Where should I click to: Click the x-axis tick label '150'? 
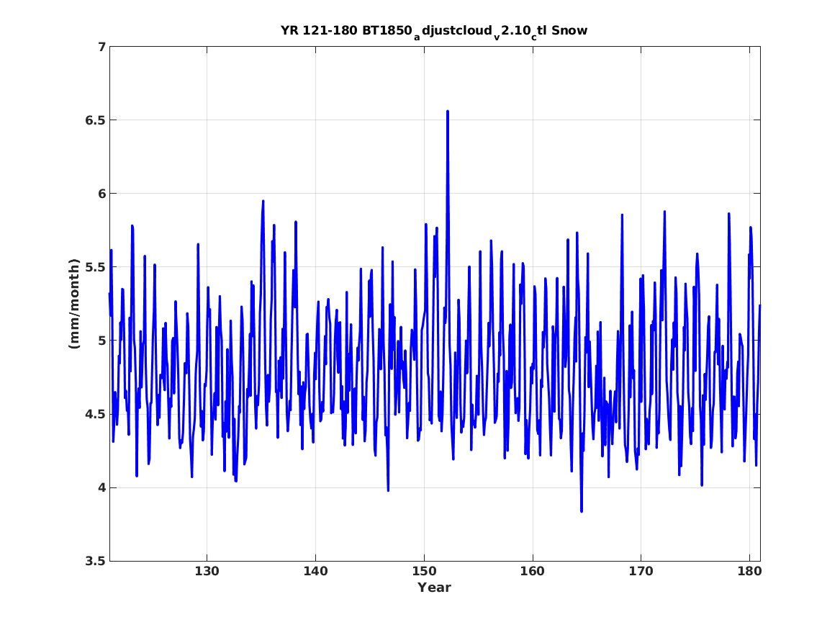coord(424,572)
